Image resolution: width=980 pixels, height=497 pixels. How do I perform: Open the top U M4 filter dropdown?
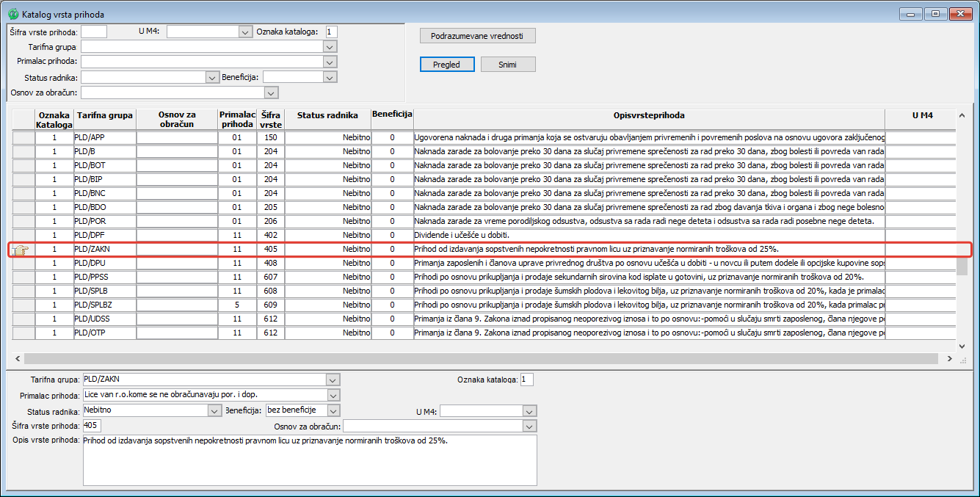point(245,32)
